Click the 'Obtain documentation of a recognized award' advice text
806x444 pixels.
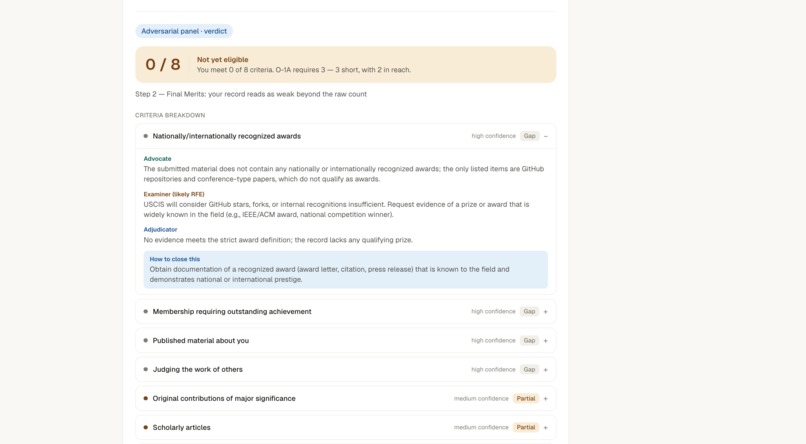[x=329, y=274]
